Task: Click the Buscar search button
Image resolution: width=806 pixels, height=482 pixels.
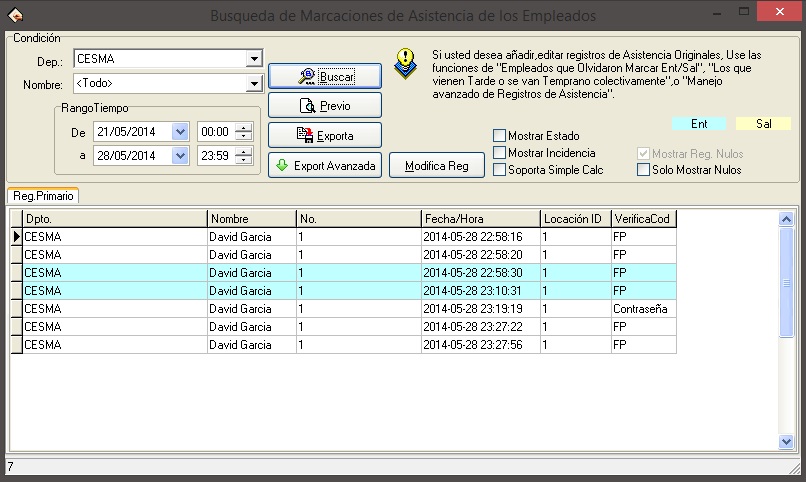Action: (x=325, y=77)
